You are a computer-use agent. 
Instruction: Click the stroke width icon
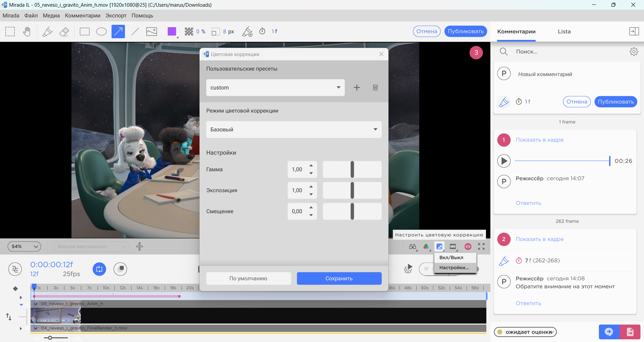tap(215, 32)
